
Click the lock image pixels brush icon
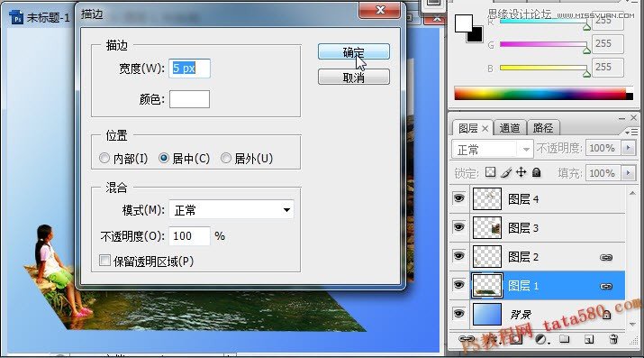506,172
